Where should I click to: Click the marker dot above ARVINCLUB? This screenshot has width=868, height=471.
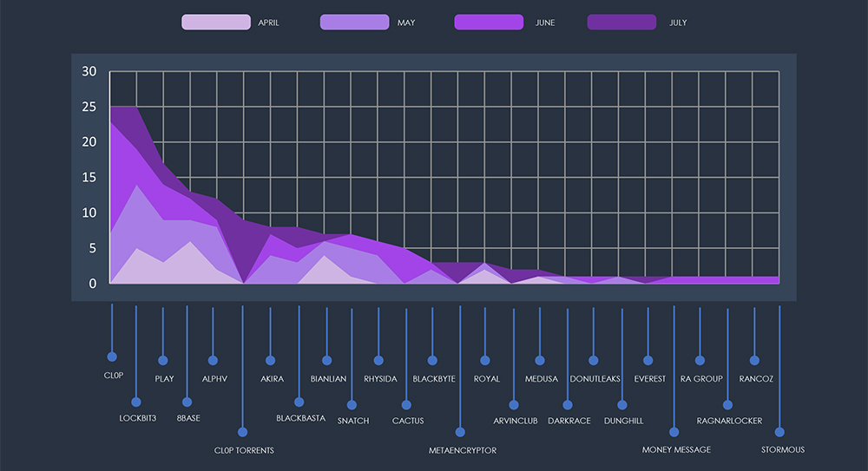(514, 405)
